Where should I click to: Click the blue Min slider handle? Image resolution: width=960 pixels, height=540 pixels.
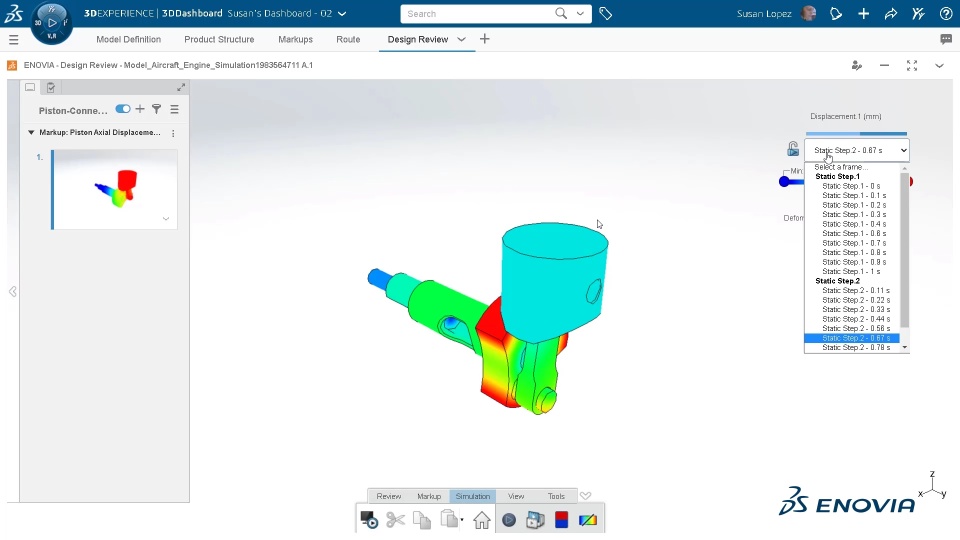(x=784, y=181)
